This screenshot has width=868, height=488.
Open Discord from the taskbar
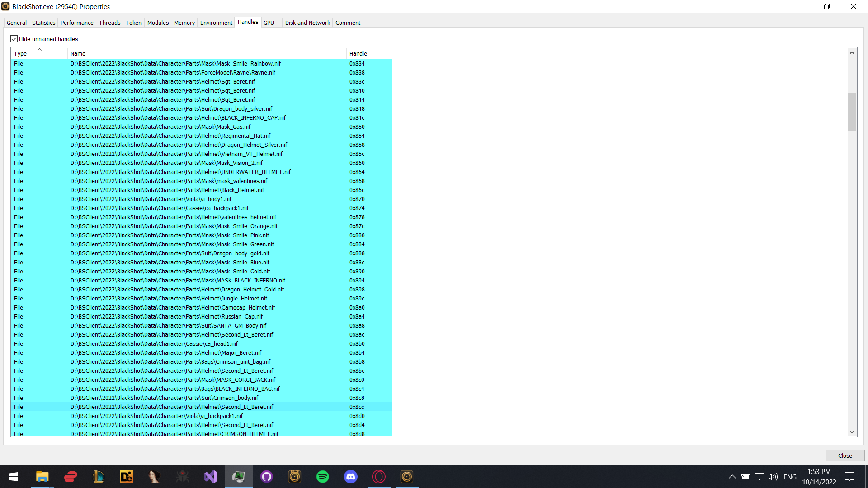click(x=351, y=477)
